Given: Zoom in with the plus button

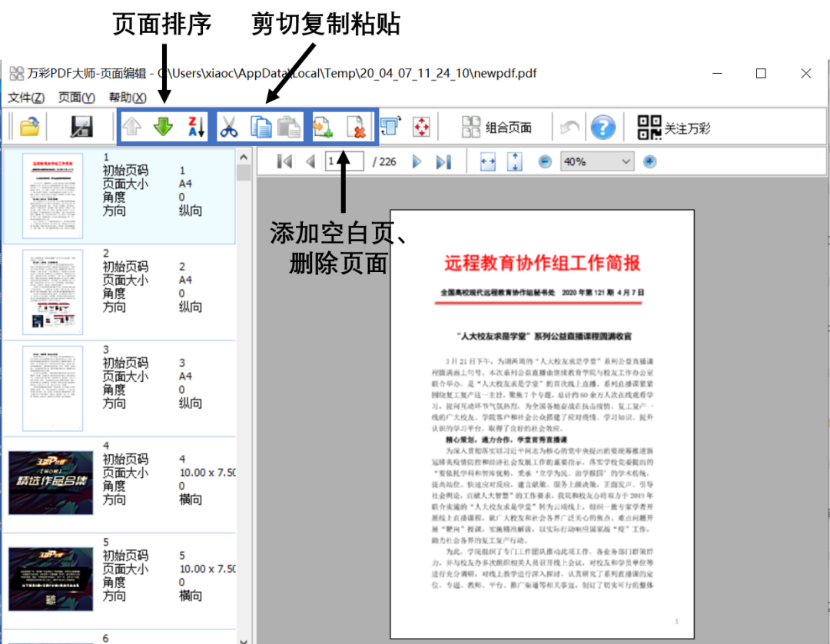Looking at the screenshot, I should [649, 162].
